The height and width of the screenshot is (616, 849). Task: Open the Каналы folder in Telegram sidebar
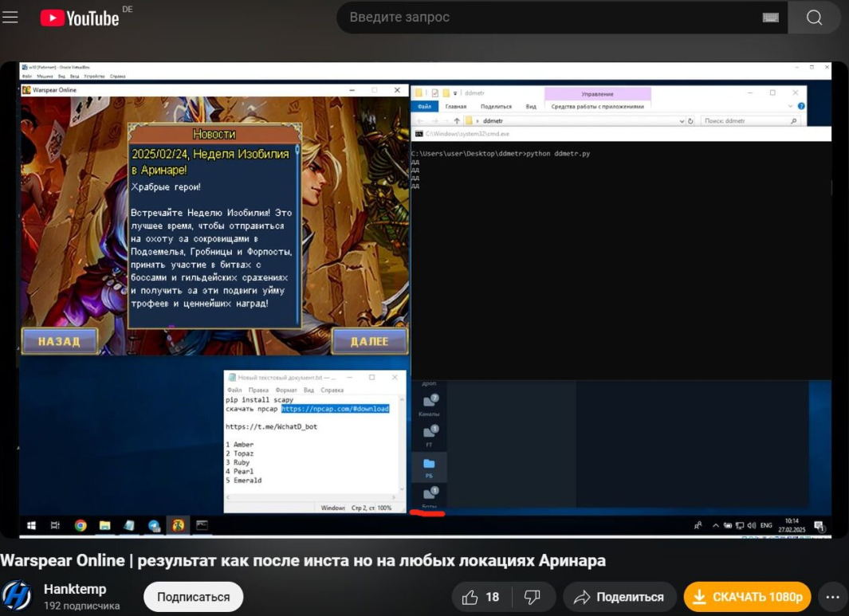coord(430,405)
